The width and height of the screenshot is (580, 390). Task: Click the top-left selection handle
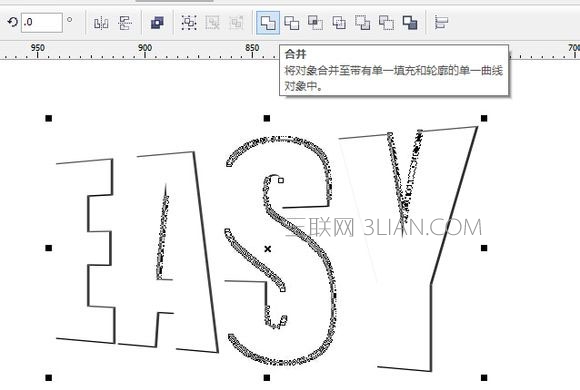point(49,118)
